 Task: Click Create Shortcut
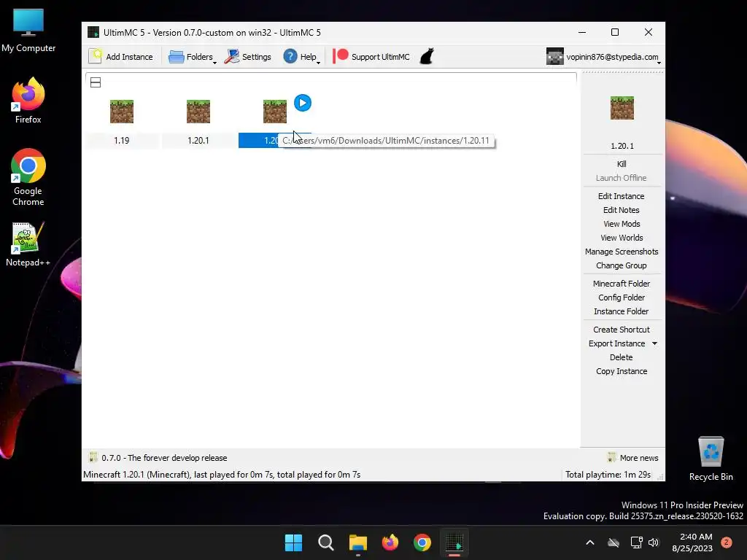[622, 330]
